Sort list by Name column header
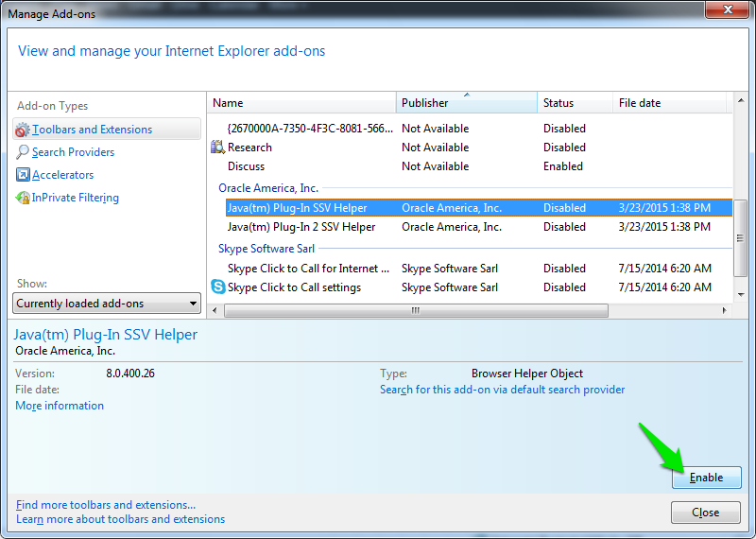 (301, 103)
